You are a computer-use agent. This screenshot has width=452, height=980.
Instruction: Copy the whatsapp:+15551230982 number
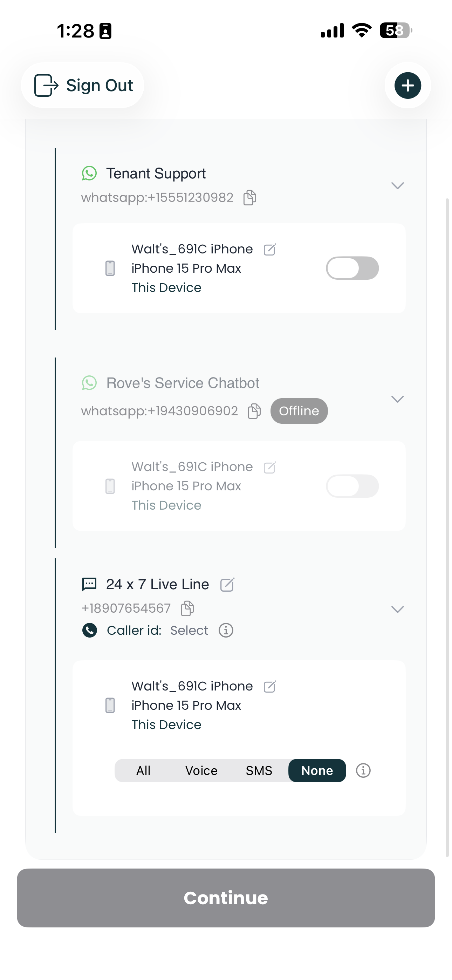(249, 197)
